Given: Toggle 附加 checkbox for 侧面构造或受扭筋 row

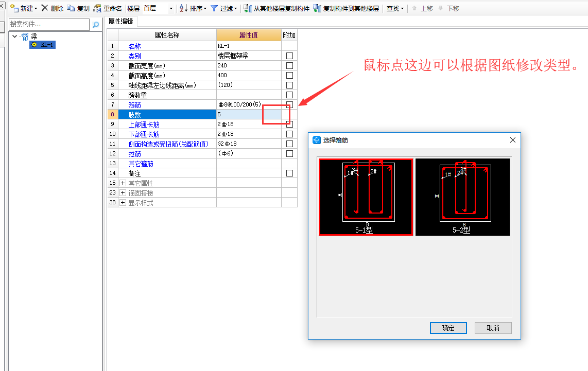Looking at the screenshot, I should [x=289, y=144].
